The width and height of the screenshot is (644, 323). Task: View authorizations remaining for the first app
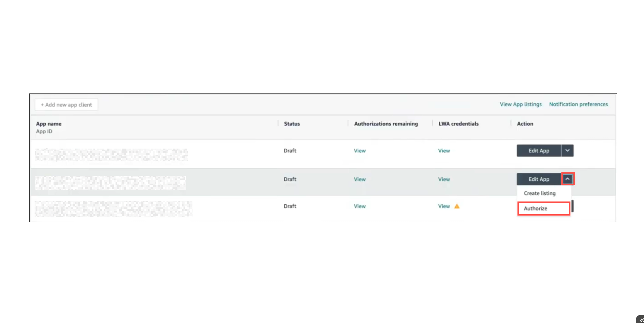[360, 151]
